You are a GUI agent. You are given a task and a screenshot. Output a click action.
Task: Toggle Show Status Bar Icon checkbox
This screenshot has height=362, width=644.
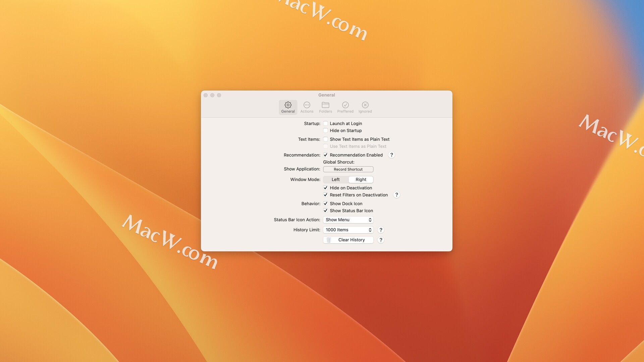pyautogui.click(x=325, y=210)
